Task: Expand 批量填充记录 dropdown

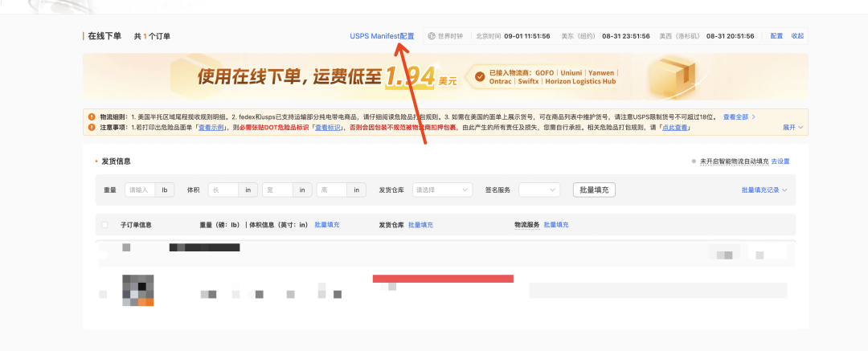Action: [x=764, y=190]
